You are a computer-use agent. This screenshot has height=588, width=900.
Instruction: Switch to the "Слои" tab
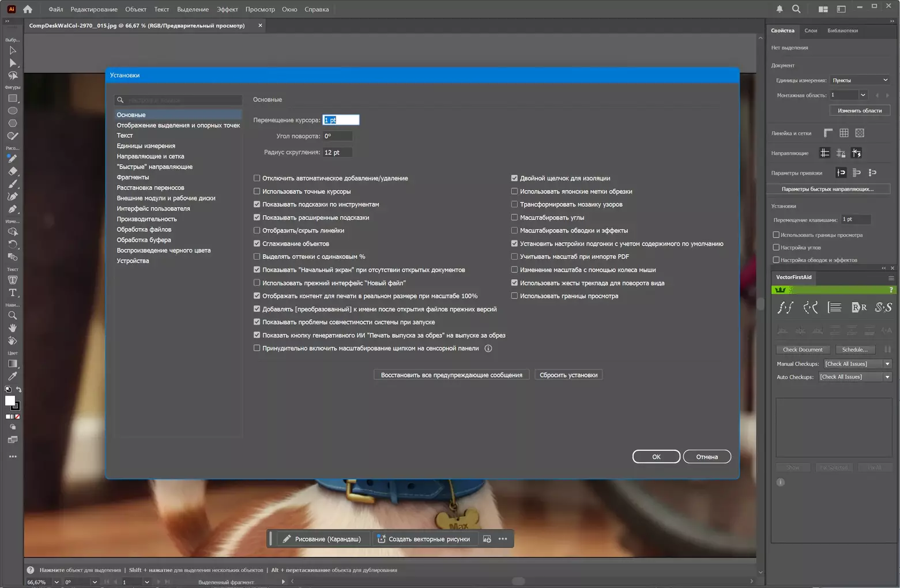pos(811,31)
